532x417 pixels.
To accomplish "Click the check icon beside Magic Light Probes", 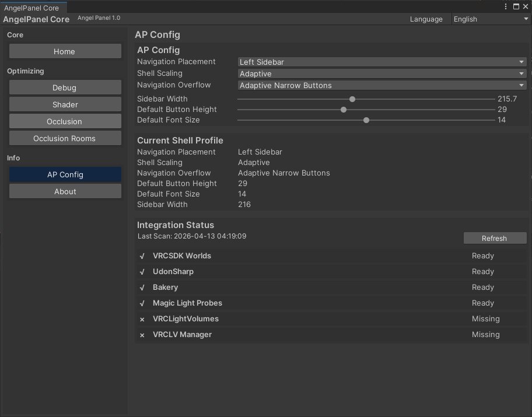I will click(142, 303).
